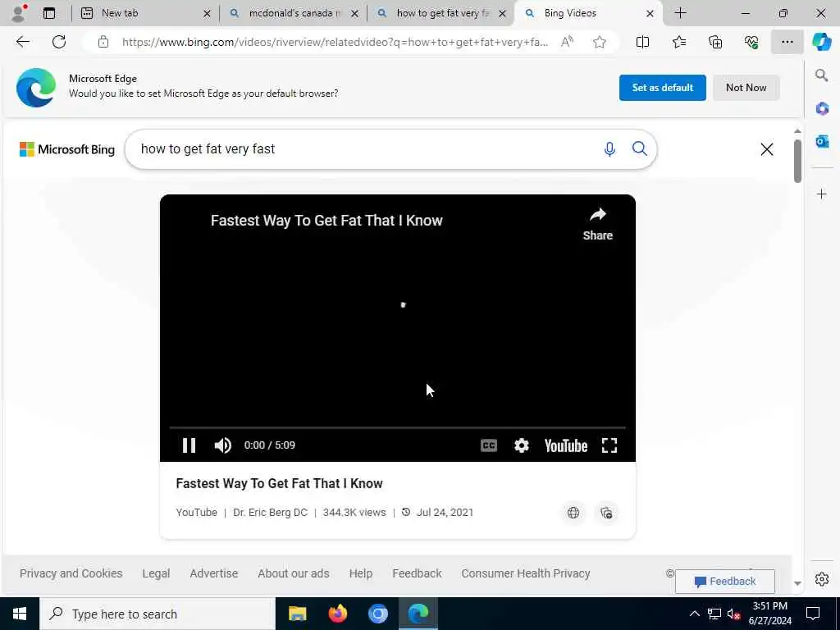Open About our ads link

pyautogui.click(x=294, y=573)
